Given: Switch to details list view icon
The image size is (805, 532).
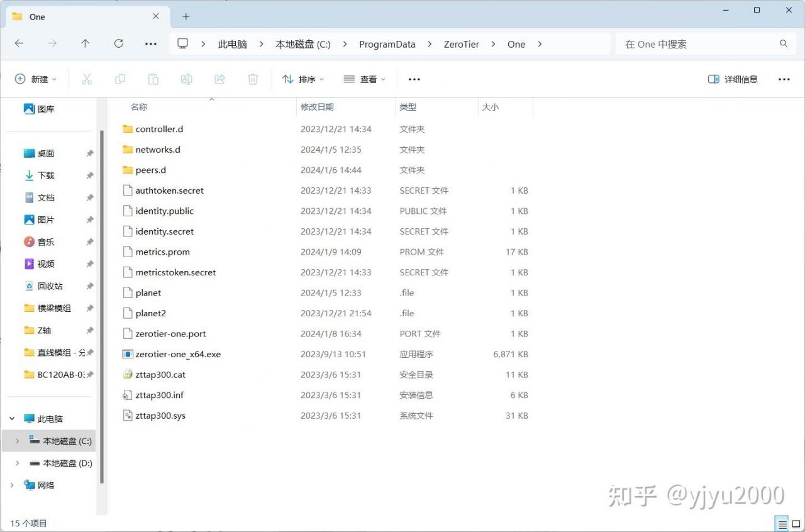Looking at the screenshot, I should [782, 524].
